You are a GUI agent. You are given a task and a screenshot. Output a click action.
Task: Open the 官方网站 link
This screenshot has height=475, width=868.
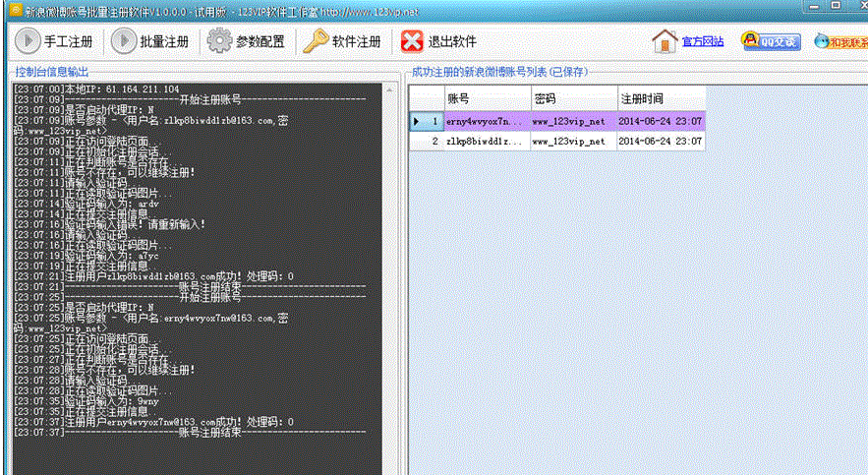pos(703,41)
